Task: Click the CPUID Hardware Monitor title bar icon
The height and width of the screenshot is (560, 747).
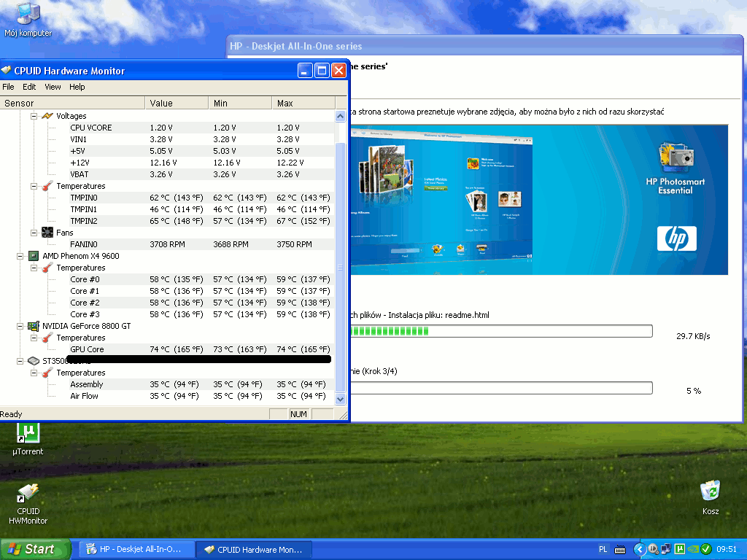Action: pos(6,71)
